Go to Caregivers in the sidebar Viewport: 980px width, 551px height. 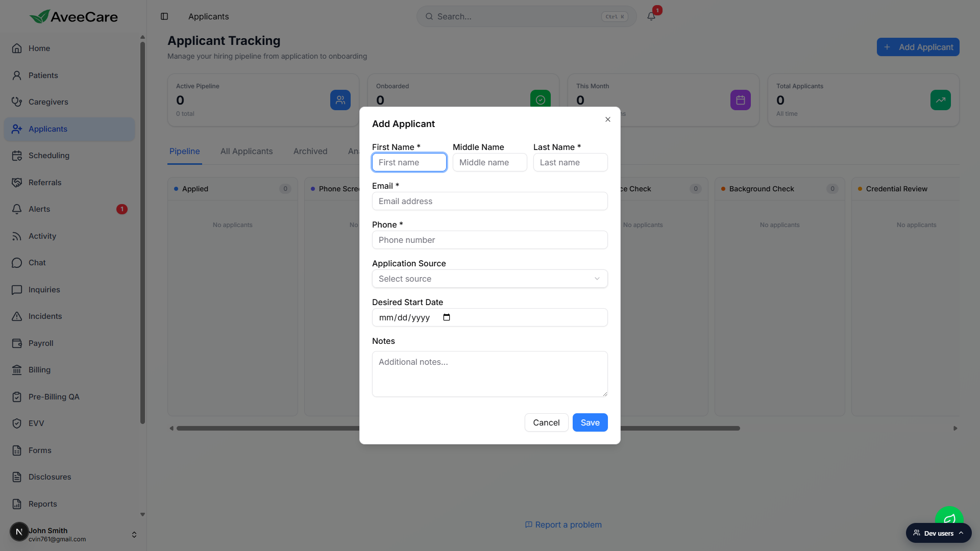point(69,102)
